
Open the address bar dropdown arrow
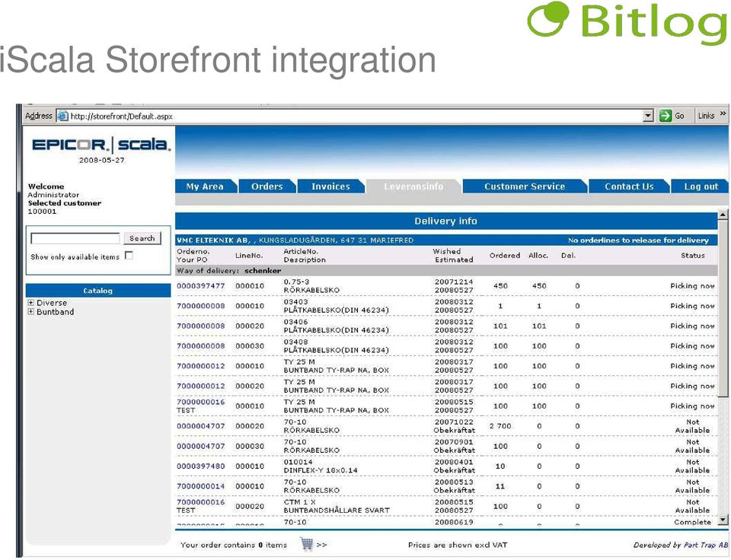tap(649, 116)
